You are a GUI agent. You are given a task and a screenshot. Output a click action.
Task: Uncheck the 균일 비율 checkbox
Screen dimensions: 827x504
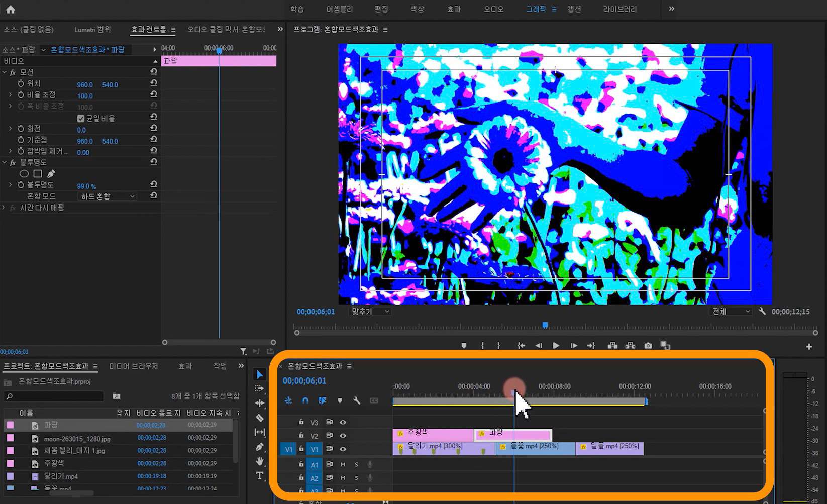pyautogui.click(x=81, y=118)
